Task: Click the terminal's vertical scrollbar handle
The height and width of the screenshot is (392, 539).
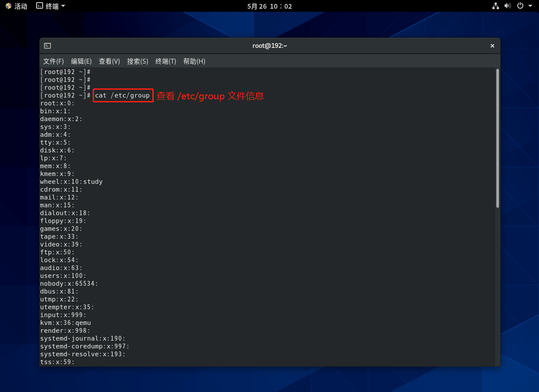Action: (497, 139)
